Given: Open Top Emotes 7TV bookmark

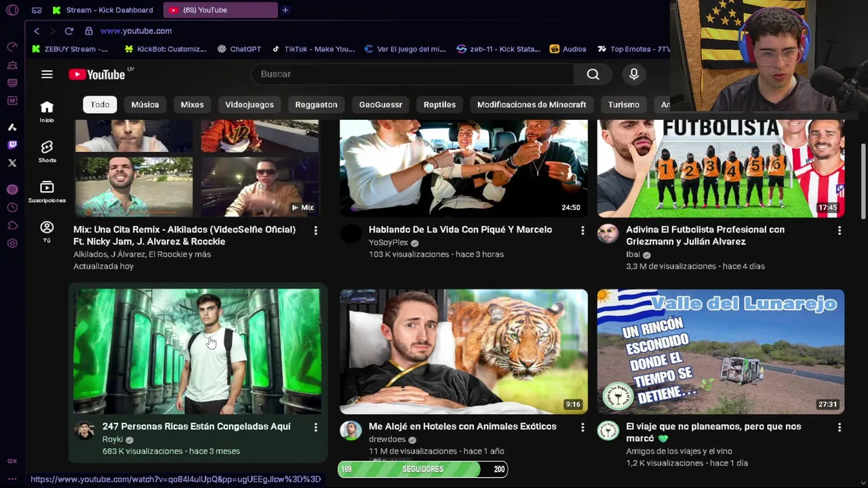Looking at the screenshot, I should coord(633,49).
